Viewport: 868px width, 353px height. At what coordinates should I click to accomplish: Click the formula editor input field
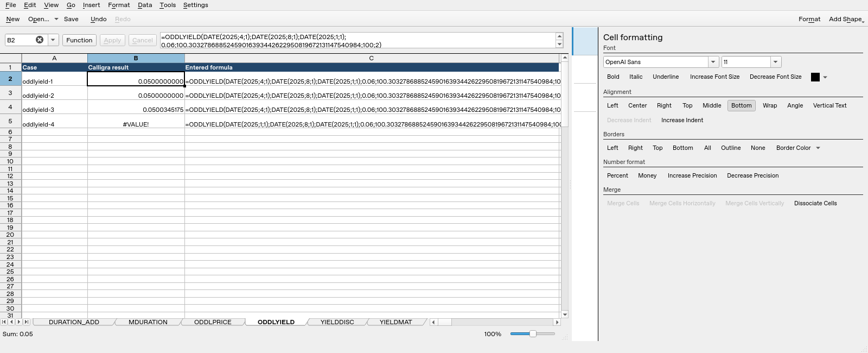[x=358, y=40]
